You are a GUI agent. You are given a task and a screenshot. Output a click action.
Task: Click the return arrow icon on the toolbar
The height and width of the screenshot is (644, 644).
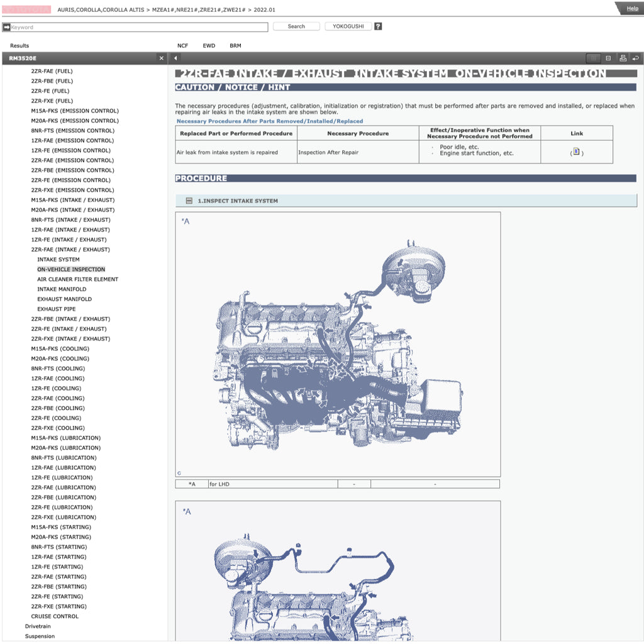(636, 58)
